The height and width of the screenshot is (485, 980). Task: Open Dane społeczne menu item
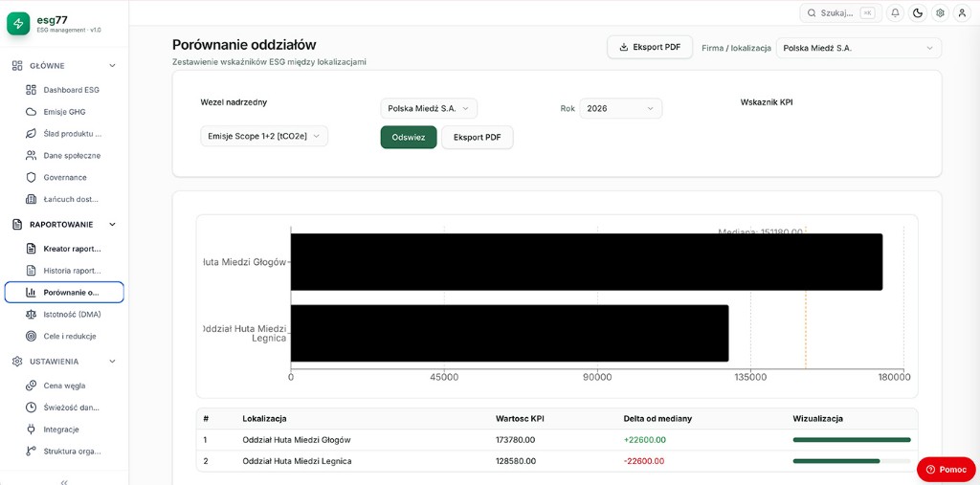(x=64, y=156)
